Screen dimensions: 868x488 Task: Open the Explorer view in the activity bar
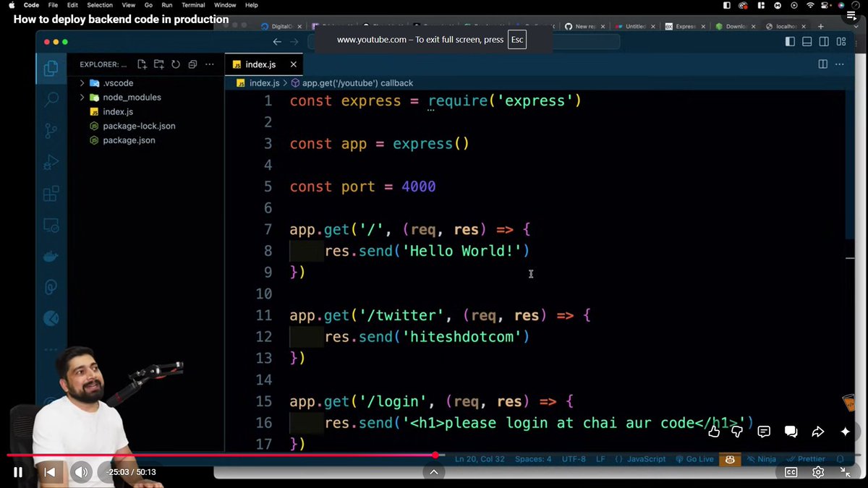[51, 69]
